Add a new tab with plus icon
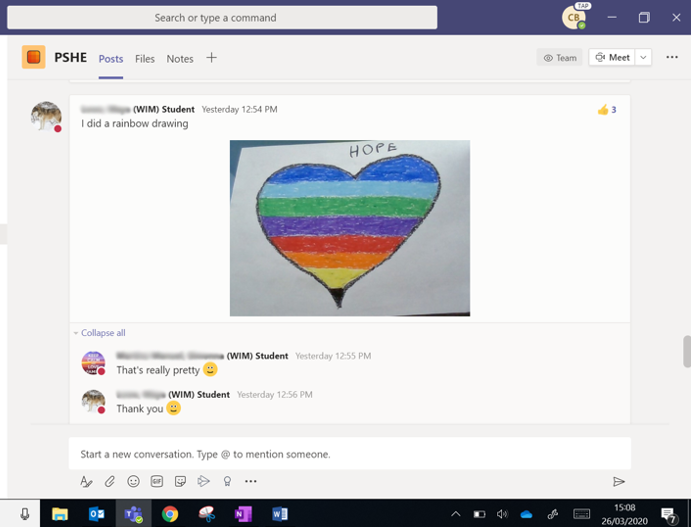Image resolution: width=691 pixels, height=527 pixels. point(212,58)
